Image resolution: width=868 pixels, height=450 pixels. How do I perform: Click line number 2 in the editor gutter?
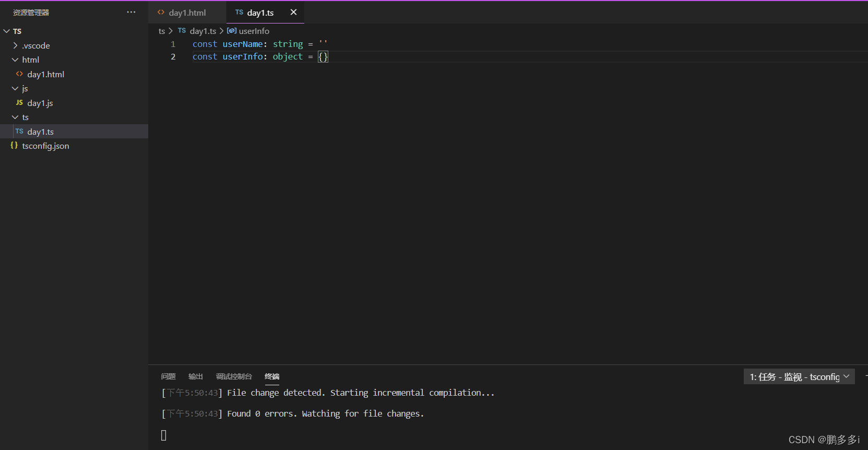click(x=173, y=57)
